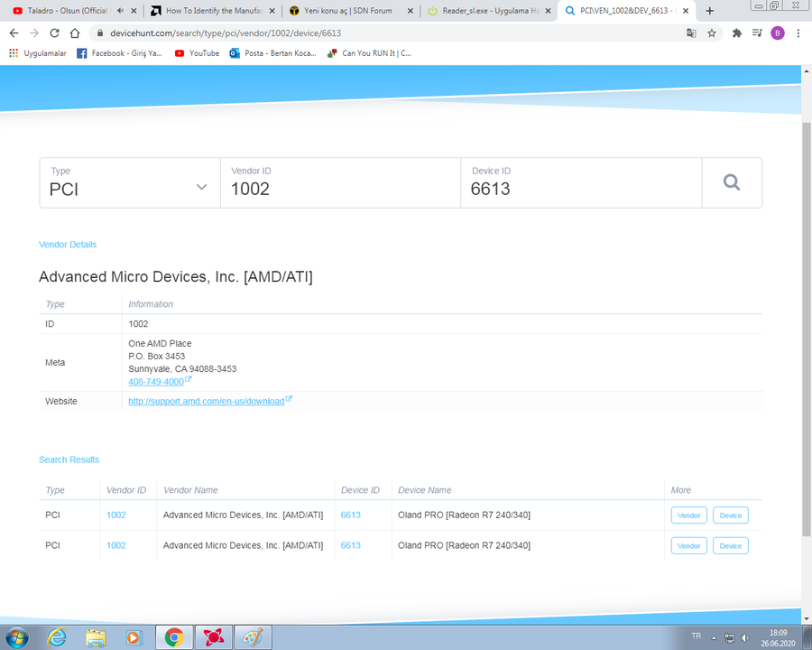This screenshot has width=812, height=650.
Task: Click Device button in first result row
Action: [x=730, y=515]
